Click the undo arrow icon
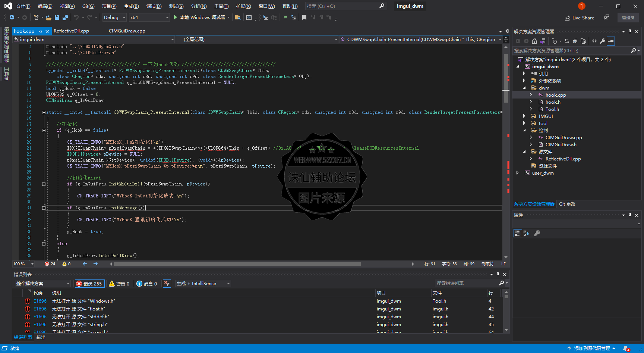644x353 pixels. 76,18
